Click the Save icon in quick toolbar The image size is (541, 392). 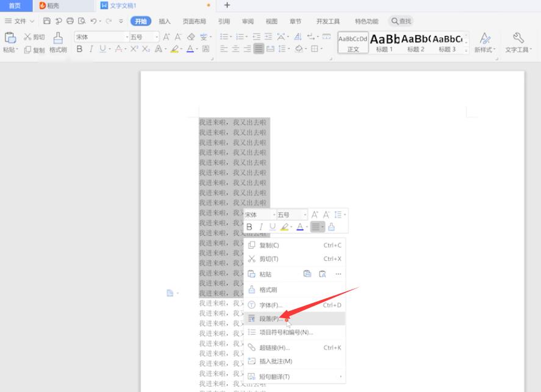[47, 21]
